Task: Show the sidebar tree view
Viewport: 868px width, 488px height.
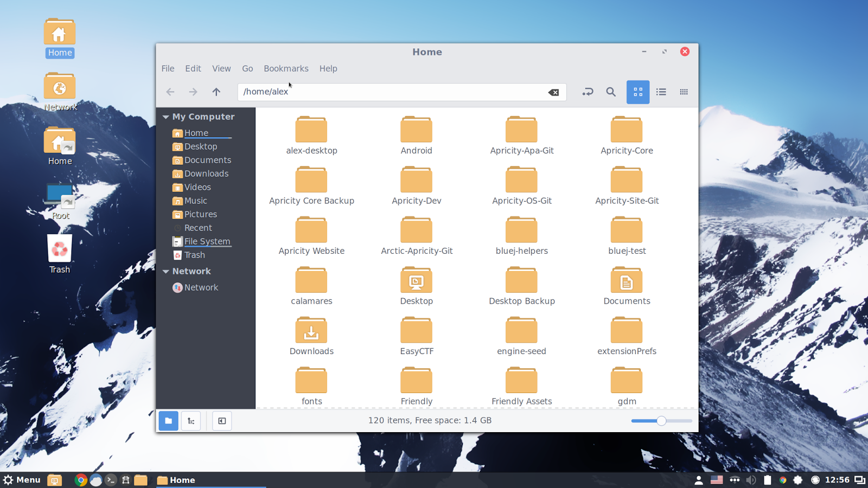Action: pos(190,421)
